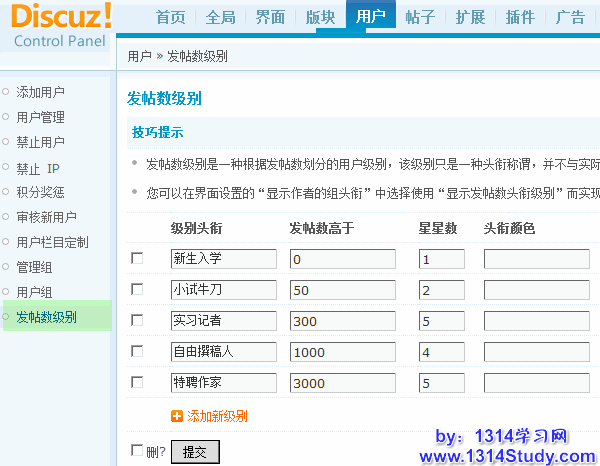Viewport: 600px width, 466px height.
Task: Click 用户 in the breadcrumb path
Action: coord(139,56)
